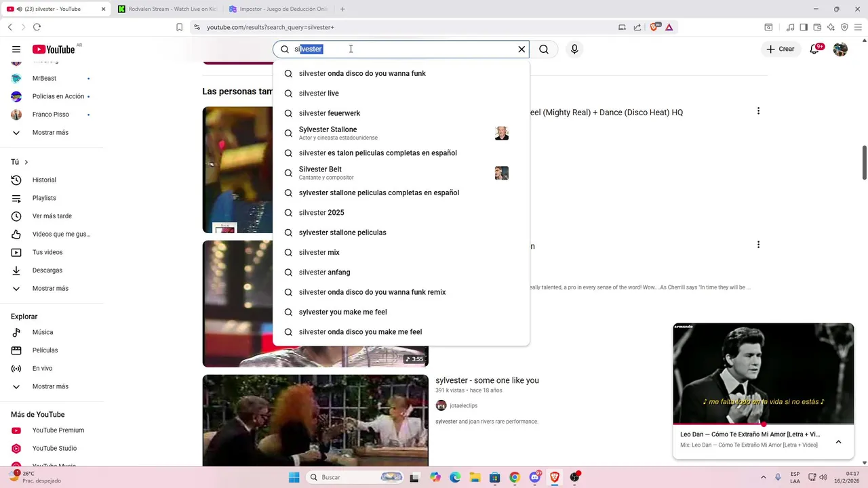Image resolution: width=868 pixels, height=488 pixels.
Task: Open Brave Shields lion icon
Action: pyautogui.click(x=654, y=27)
